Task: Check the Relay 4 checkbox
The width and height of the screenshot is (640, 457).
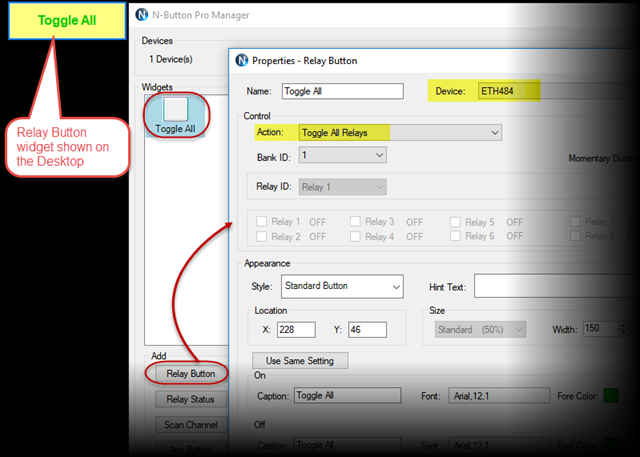Action: click(x=356, y=236)
